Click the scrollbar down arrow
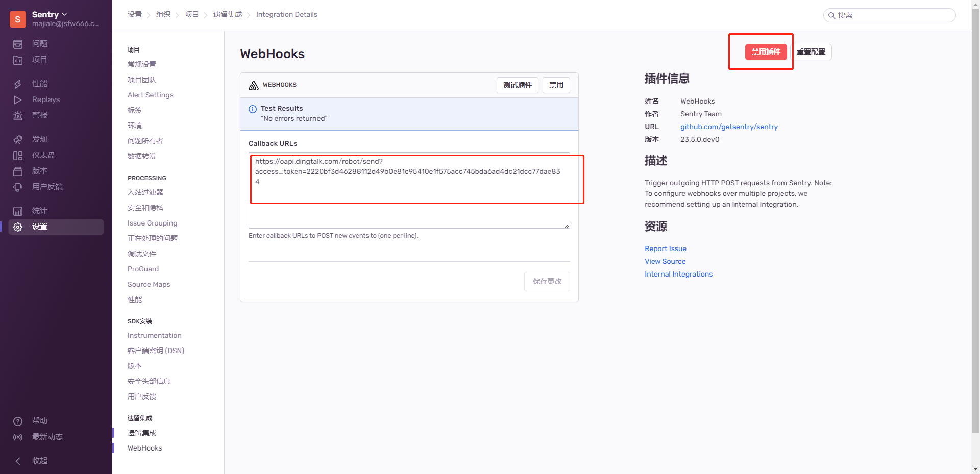 [x=975, y=469]
